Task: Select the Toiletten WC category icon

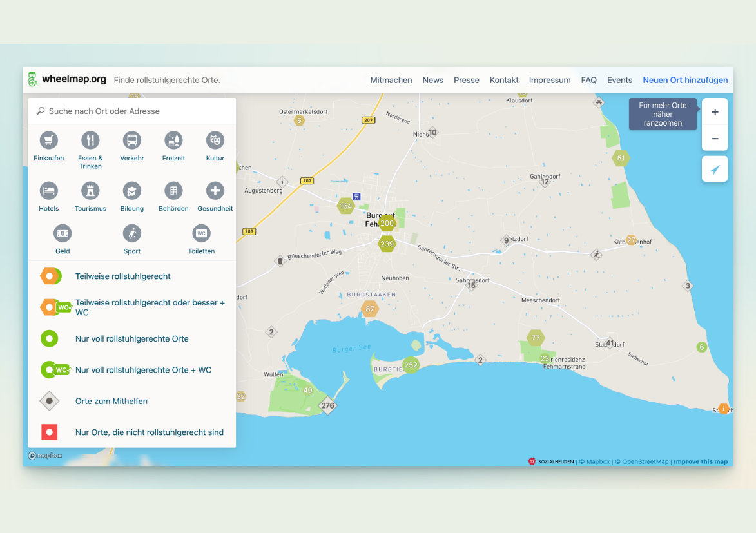Action: (x=201, y=233)
